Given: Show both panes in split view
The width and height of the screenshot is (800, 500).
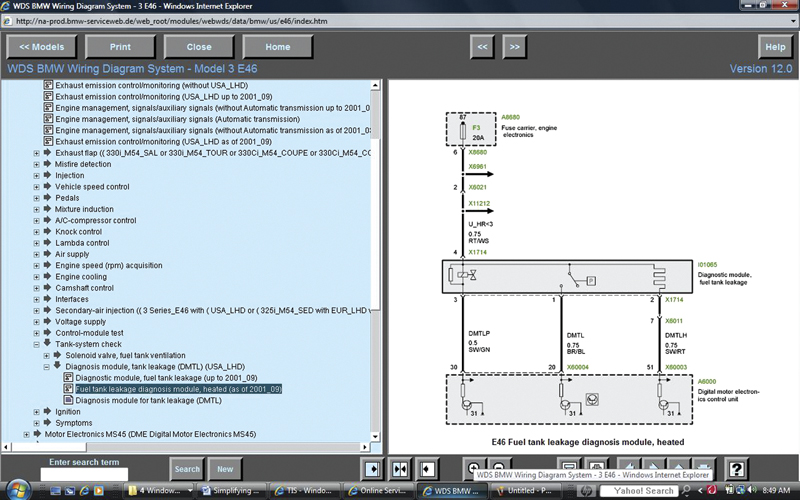Looking at the screenshot, I should tap(399, 468).
